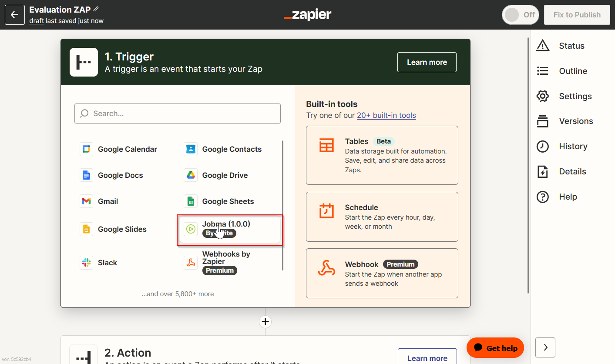
Task: Open the 20+ built-in tools link
Action: pyautogui.click(x=386, y=115)
